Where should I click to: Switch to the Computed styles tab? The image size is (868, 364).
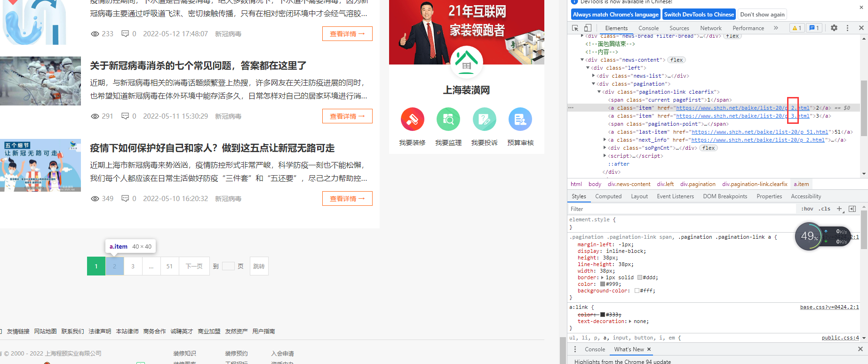pyautogui.click(x=608, y=196)
